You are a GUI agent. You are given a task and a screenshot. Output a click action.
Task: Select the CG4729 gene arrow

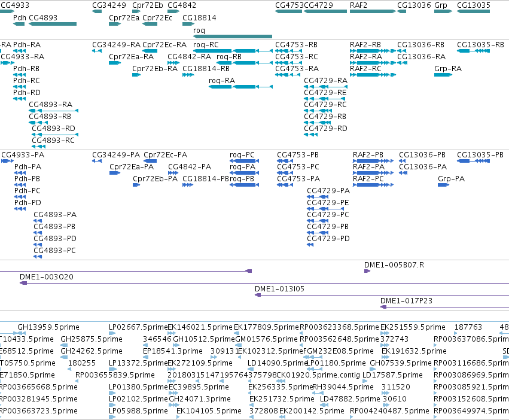pos(325,11)
